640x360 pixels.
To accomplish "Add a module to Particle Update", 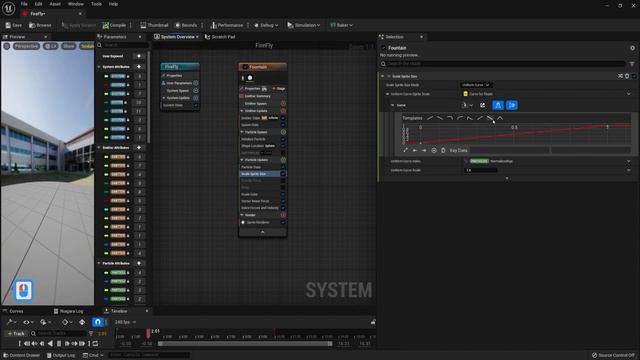I will click(283, 160).
